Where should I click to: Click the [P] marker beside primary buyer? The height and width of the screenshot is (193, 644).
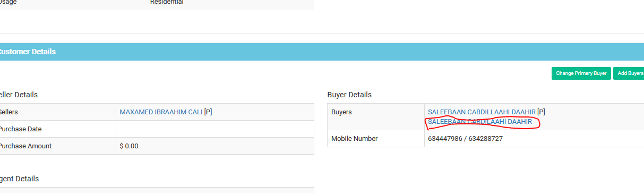[541, 112]
